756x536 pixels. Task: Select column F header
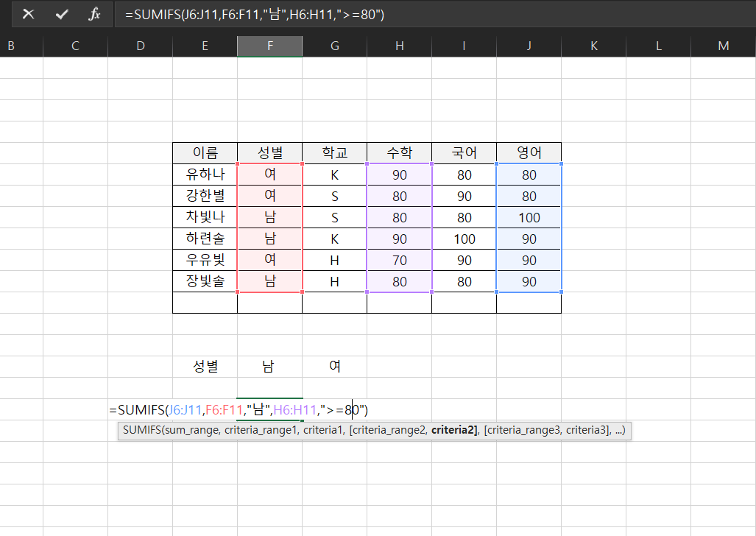click(x=269, y=46)
